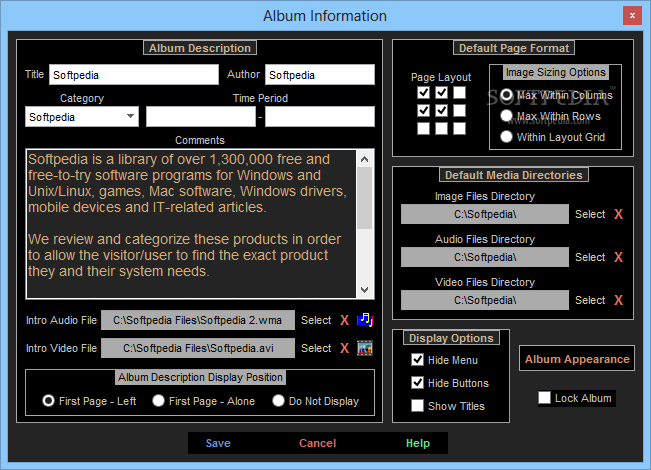651x470 pixels.
Task: Check bottom-middle Page Layout grid cell
Action: click(441, 128)
